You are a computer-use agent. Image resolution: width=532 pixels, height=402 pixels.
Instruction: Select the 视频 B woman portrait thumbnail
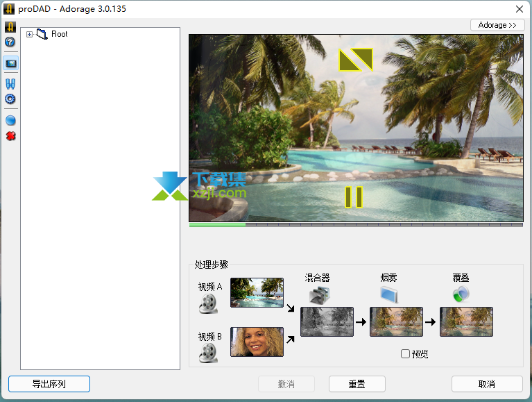257,342
